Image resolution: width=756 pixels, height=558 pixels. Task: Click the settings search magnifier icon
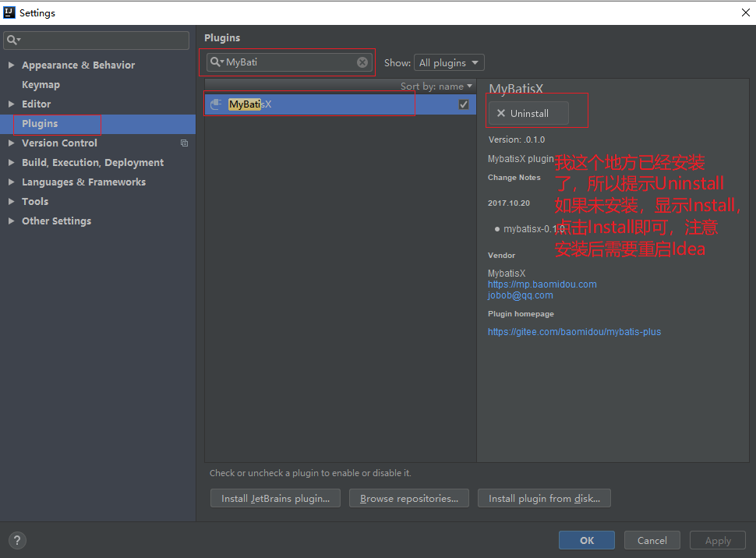coord(12,40)
